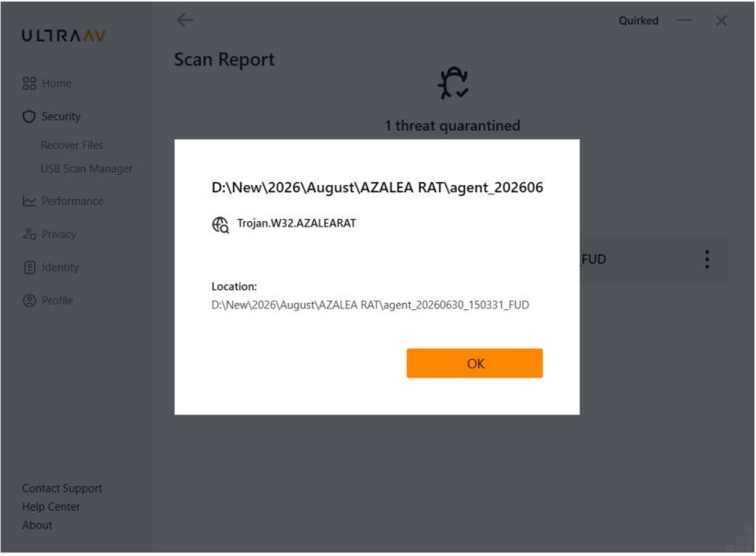Open the three-dot menu on threat row
This screenshot has height=556, width=756.
tap(707, 260)
